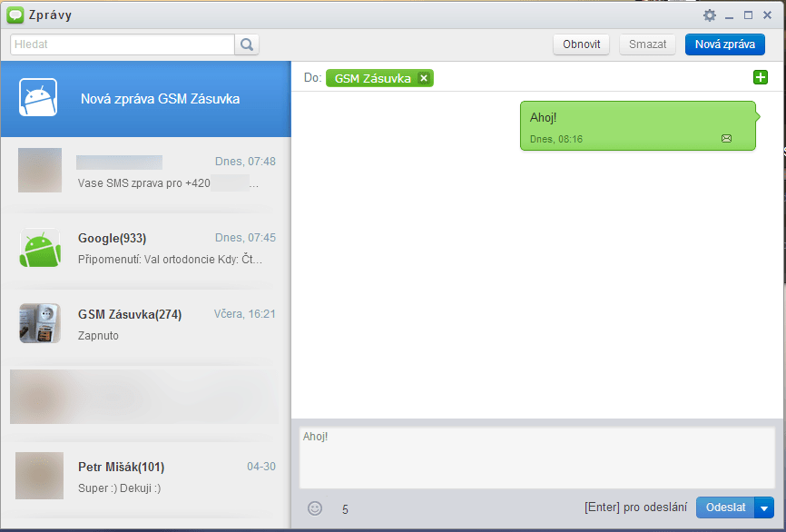Click the envelope icon in sent message

tap(726, 139)
